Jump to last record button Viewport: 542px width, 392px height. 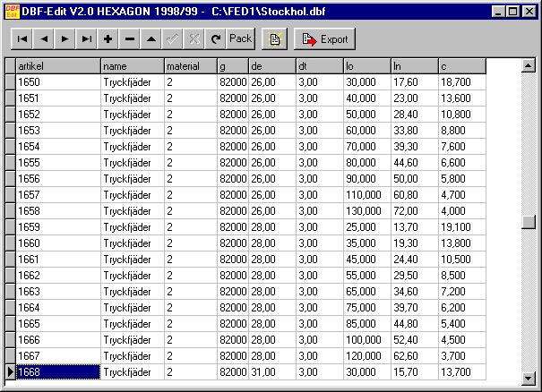point(86,39)
